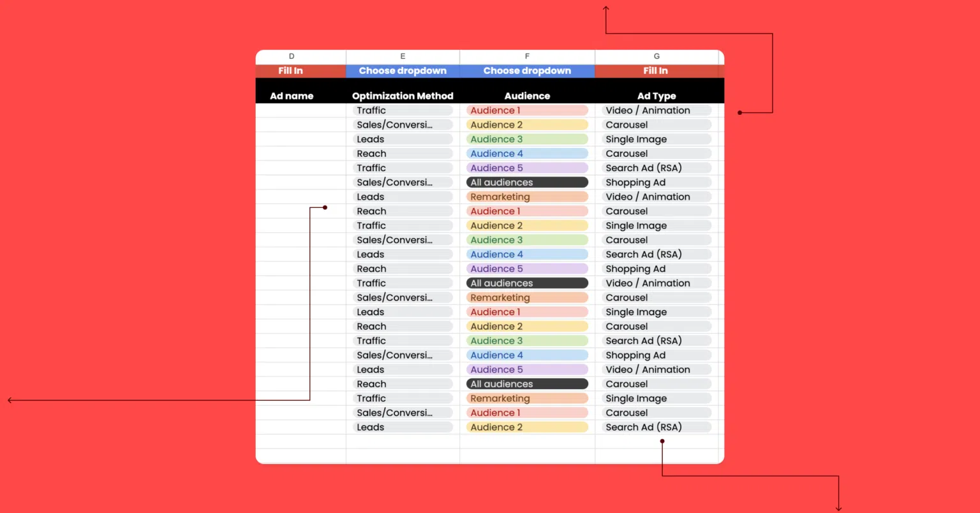Viewport: 980px width, 513px height.
Task: Open Reach dropdown next to Audience 2
Action: pos(403,327)
